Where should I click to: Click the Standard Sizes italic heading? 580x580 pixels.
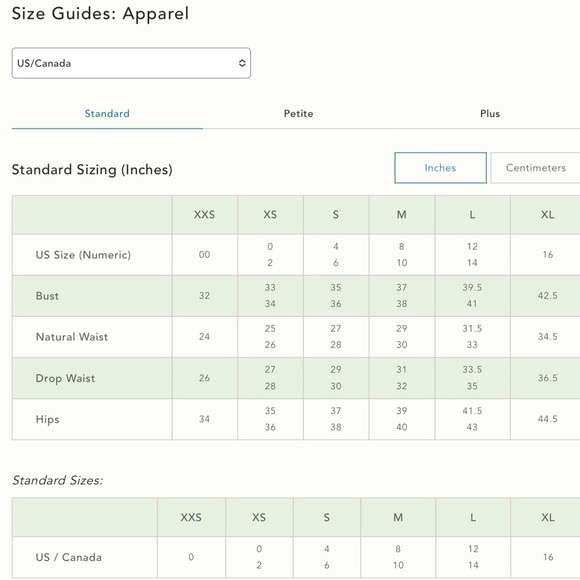[x=57, y=480]
